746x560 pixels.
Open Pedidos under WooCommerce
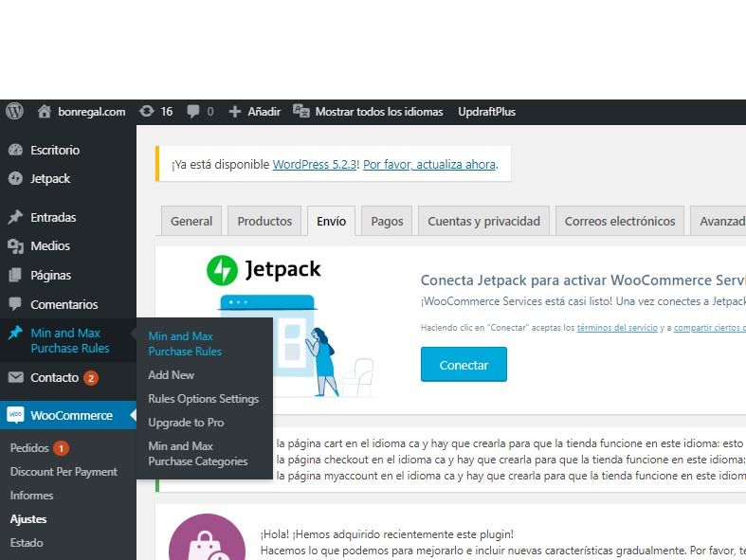(29, 447)
